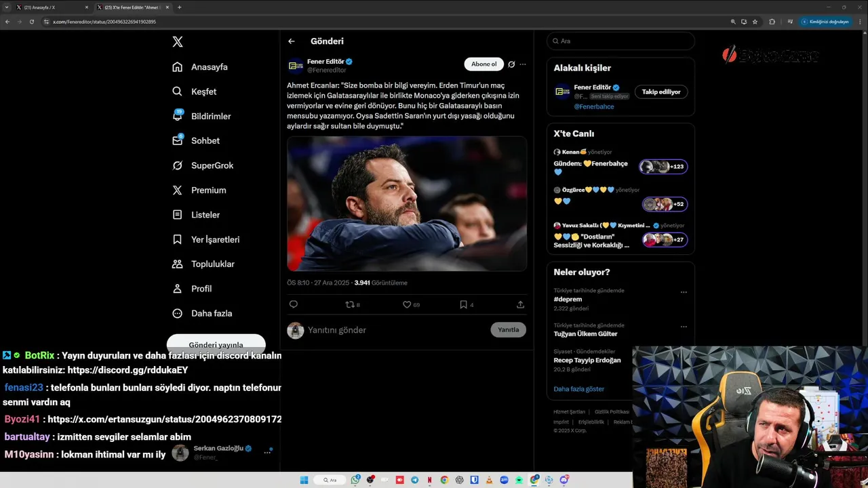868x488 pixels.
Task: Click browser zoom magnifier icon
Action: pos(733,22)
